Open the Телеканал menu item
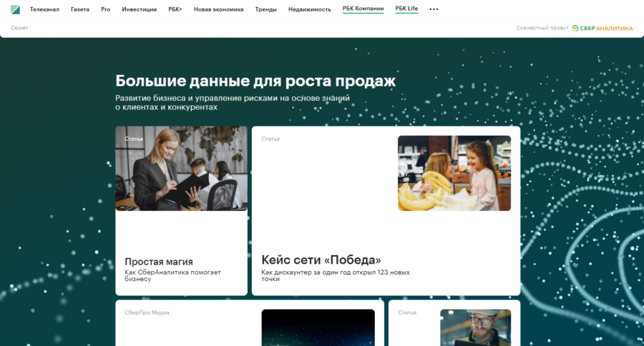 click(x=44, y=9)
